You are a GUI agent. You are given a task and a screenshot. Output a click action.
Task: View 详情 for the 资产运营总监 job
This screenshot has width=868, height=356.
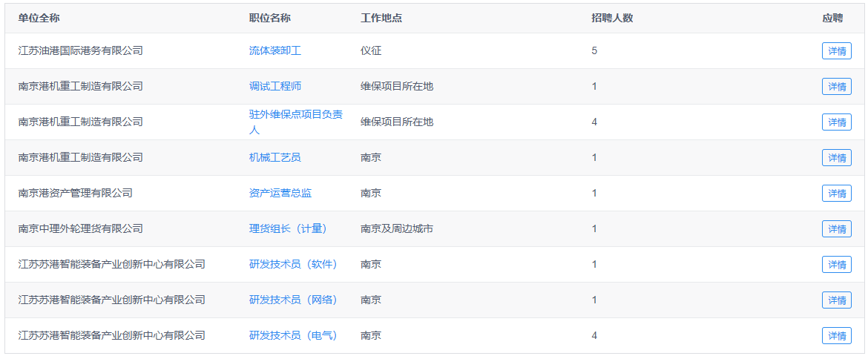coord(836,194)
